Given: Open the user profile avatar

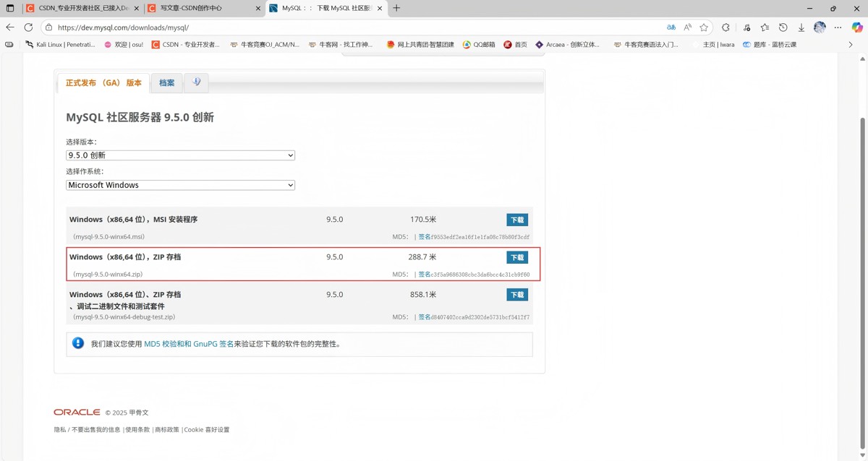Looking at the screenshot, I should pyautogui.click(x=820, y=27).
